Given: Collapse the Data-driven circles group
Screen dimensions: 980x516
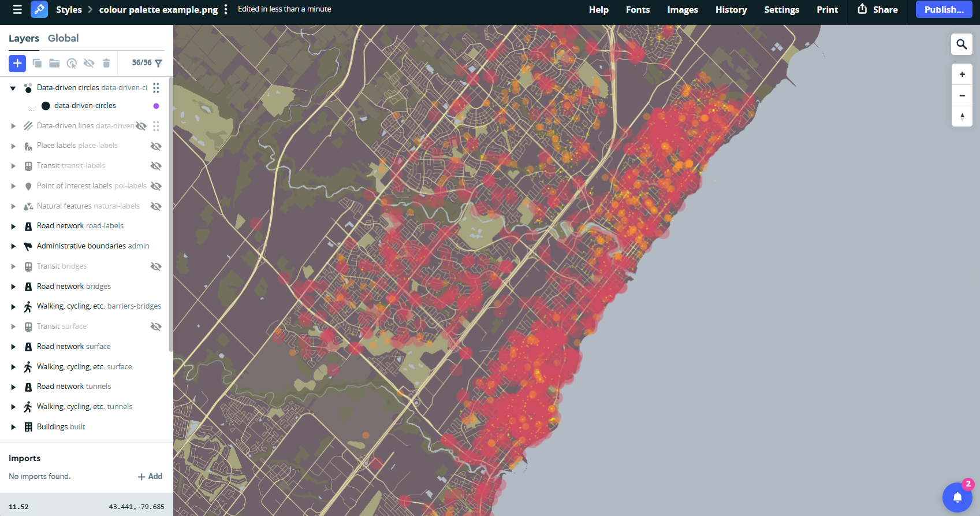Looking at the screenshot, I should [13, 88].
